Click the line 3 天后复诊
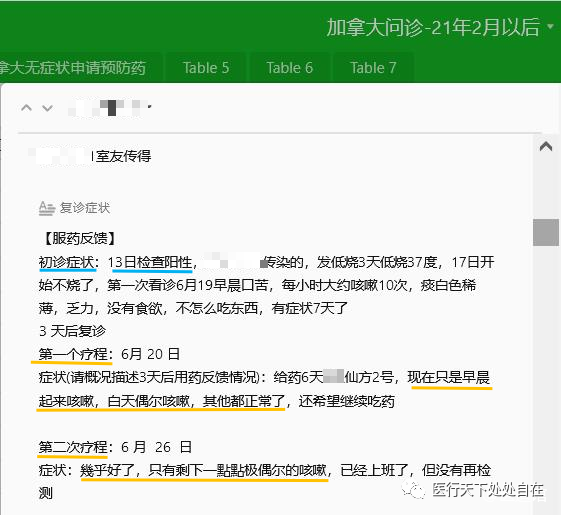This screenshot has height=515, width=561. [73, 331]
